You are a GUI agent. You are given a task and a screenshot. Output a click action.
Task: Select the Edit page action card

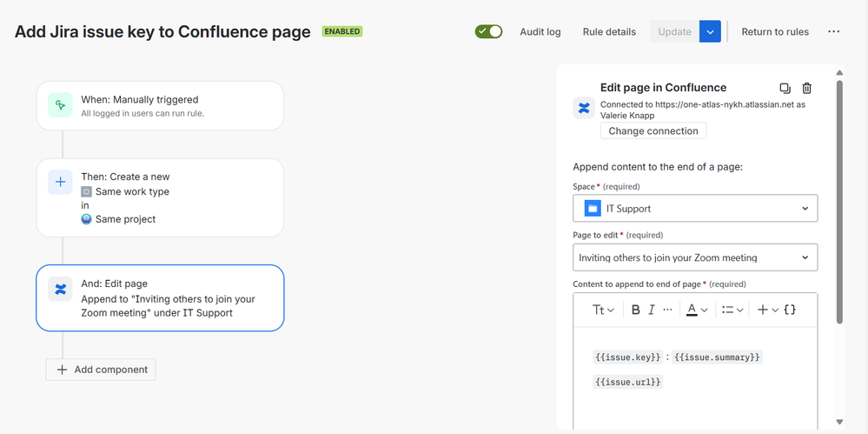click(x=160, y=298)
